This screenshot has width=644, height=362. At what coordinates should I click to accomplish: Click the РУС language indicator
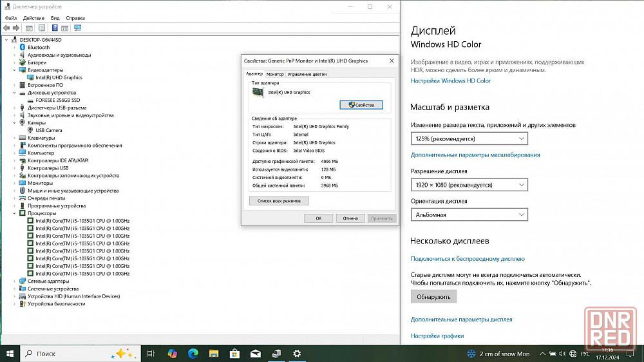click(x=585, y=354)
